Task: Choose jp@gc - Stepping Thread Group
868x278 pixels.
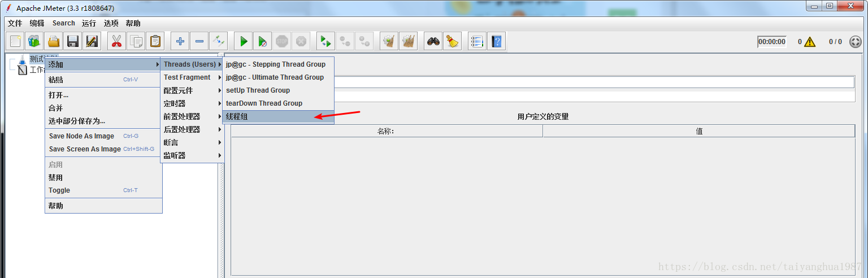Action: click(279, 64)
